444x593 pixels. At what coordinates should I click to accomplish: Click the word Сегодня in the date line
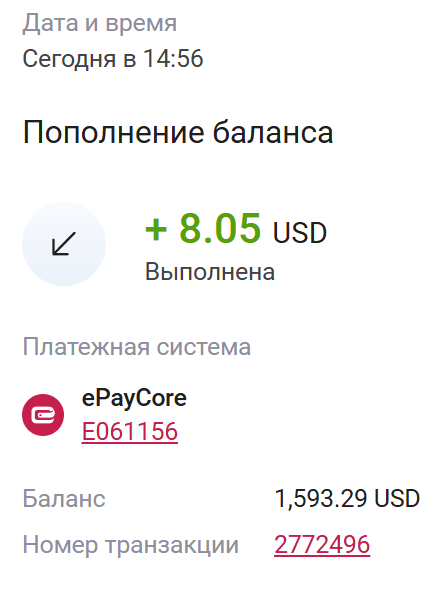click(69, 60)
